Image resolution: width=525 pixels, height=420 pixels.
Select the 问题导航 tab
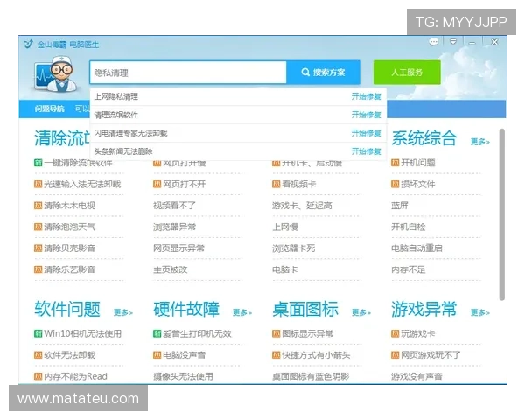[50, 108]
